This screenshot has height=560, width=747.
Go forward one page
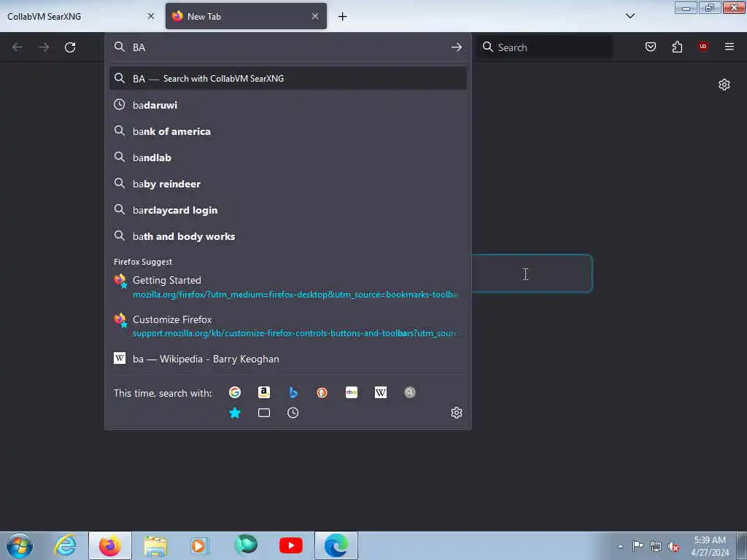click(x=44, y=47)
